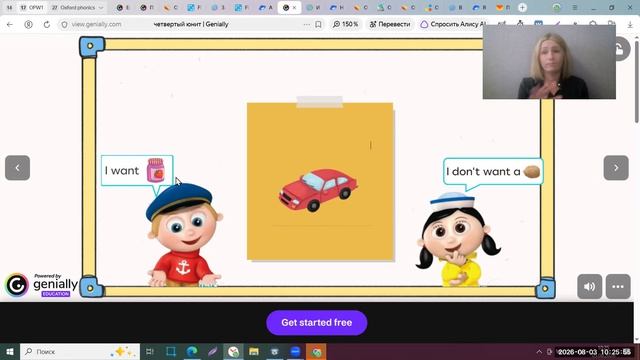Open address bar three-dots menu
Screen dimensions: 640x360
pos(307,24)
